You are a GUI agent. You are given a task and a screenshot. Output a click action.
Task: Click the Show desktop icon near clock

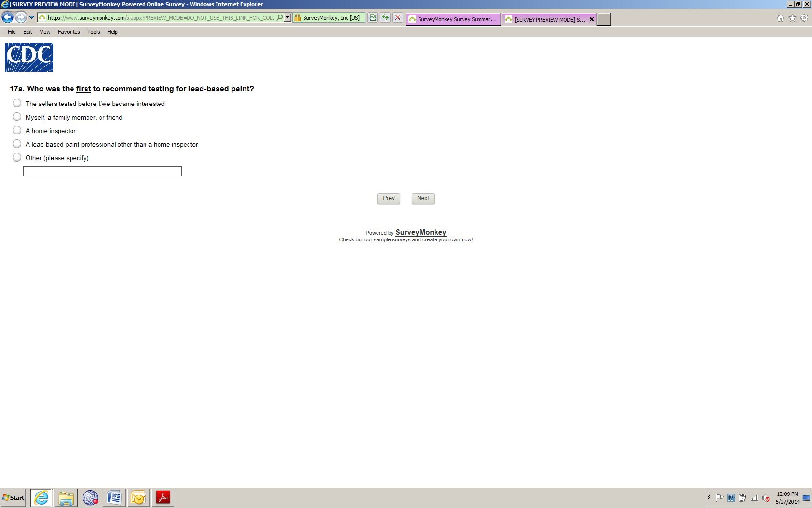coord(806,498)
